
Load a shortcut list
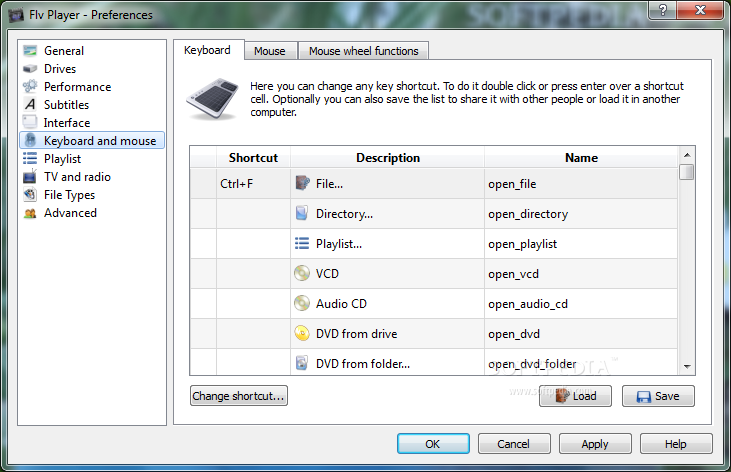575,396
